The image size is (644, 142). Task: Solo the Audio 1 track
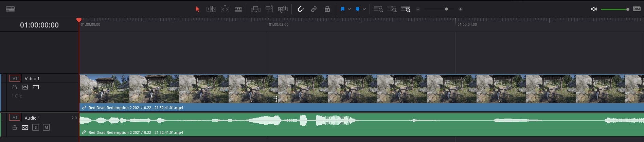(x=36, y=127)
